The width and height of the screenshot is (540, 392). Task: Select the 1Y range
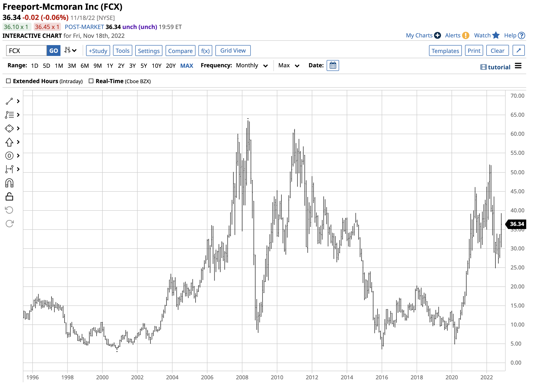pos(110,66)
